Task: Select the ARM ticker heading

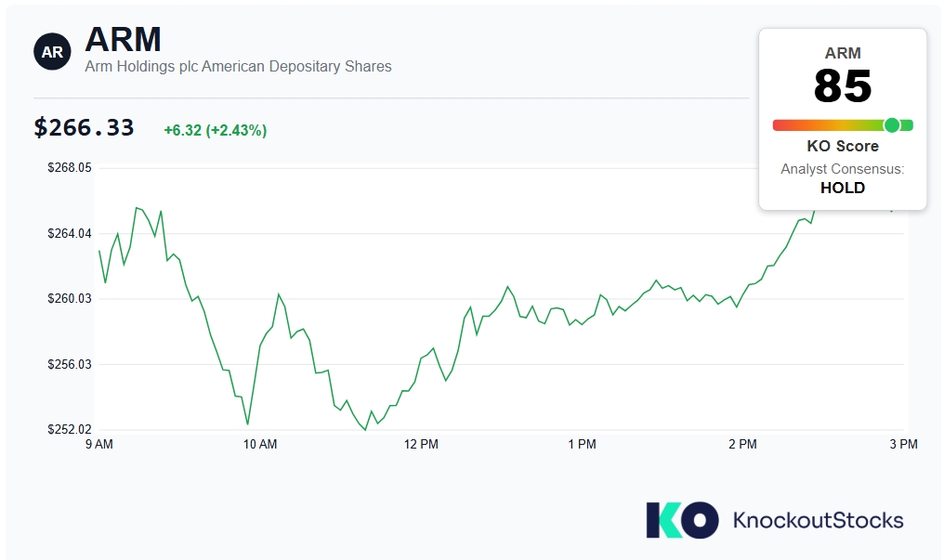Action: tap(124, 40)
